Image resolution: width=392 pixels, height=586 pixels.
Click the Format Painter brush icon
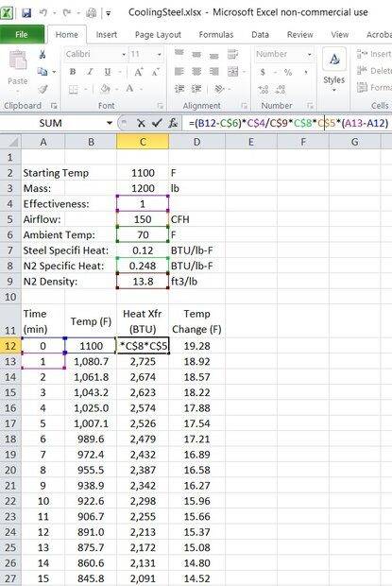[x=43, y=89]
